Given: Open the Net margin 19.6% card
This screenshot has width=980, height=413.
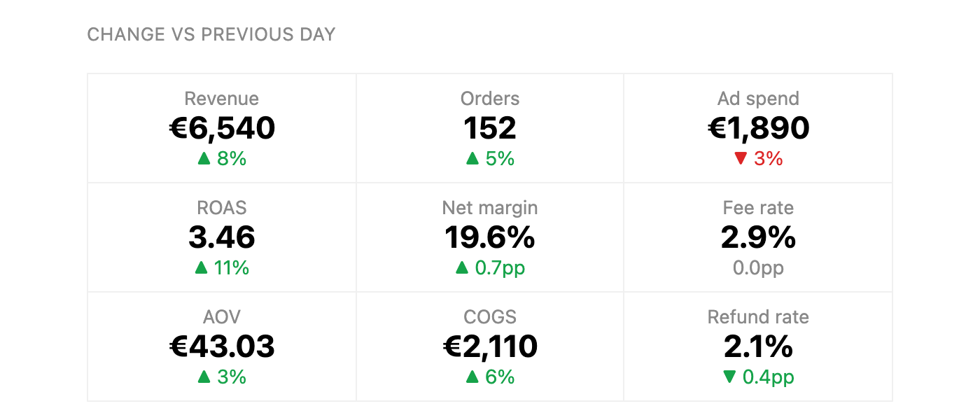Looking at the screenshot, I should (x=490, y=237).
